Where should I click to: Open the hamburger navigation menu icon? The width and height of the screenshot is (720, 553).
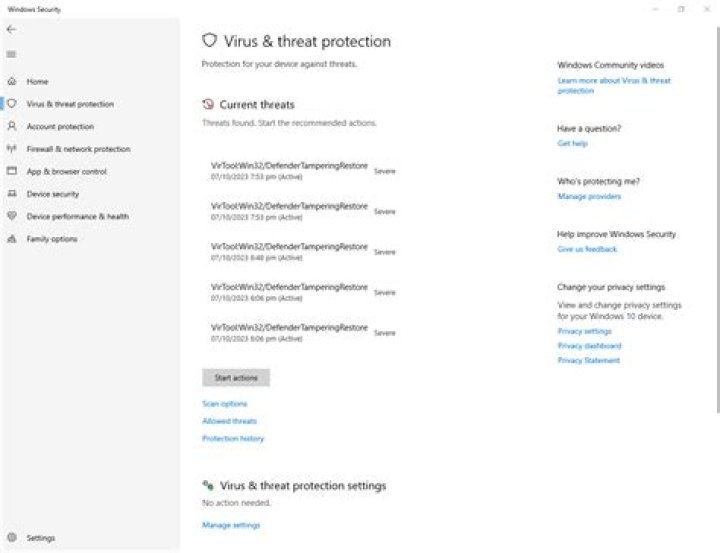coord(11,54)
